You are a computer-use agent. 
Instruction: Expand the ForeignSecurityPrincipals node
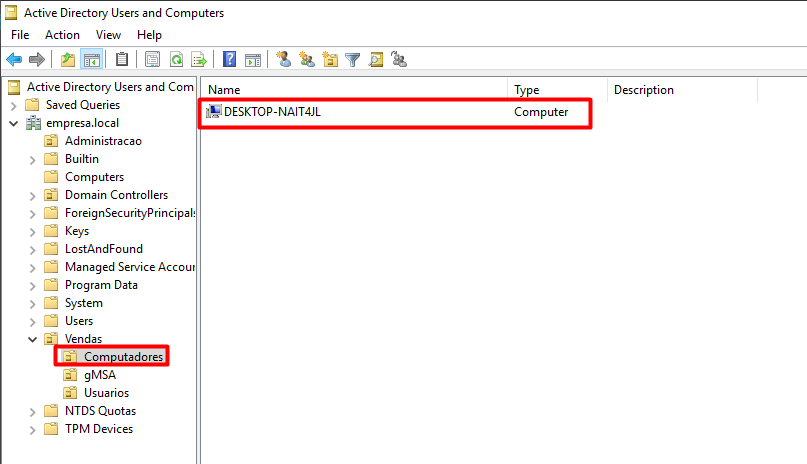32,214
